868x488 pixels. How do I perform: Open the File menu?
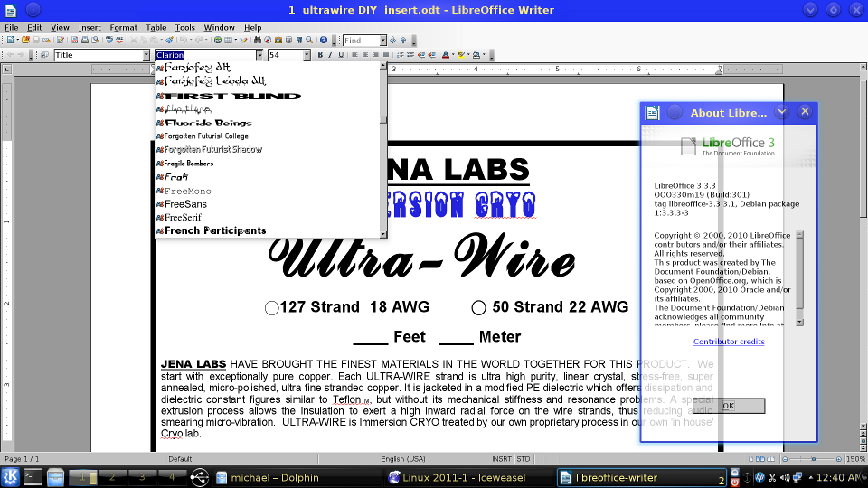(x=11, y=28)
